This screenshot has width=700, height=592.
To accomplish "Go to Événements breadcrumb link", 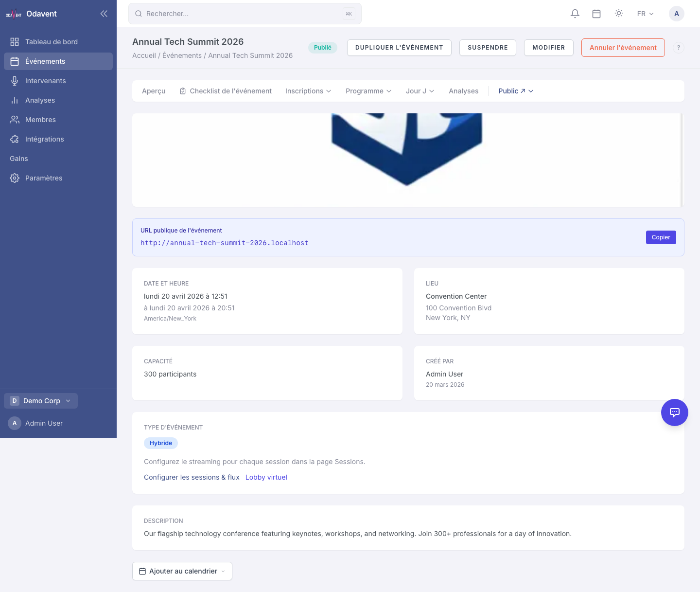I will click(182, 55).
